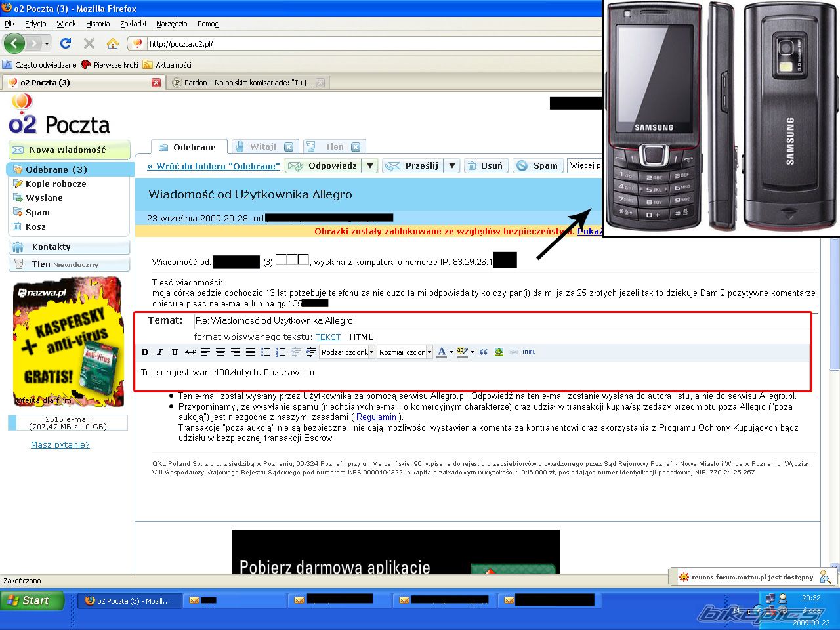Follow the Wróć do folderu "Odebrane" link
The image size is (840, 630).
click(x=214, y=166)
